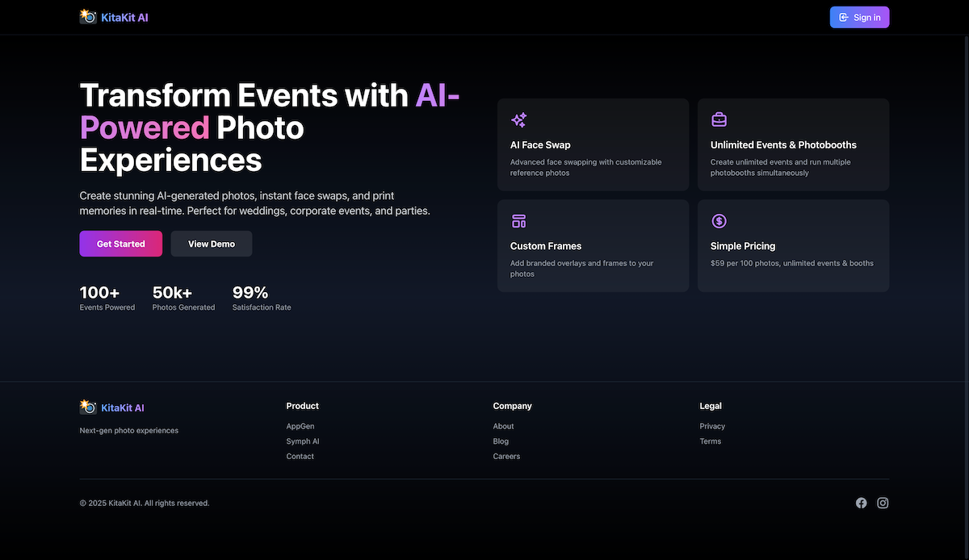Open the Blog link
Screen dimensions: 969x560
[x=501, y=441]
